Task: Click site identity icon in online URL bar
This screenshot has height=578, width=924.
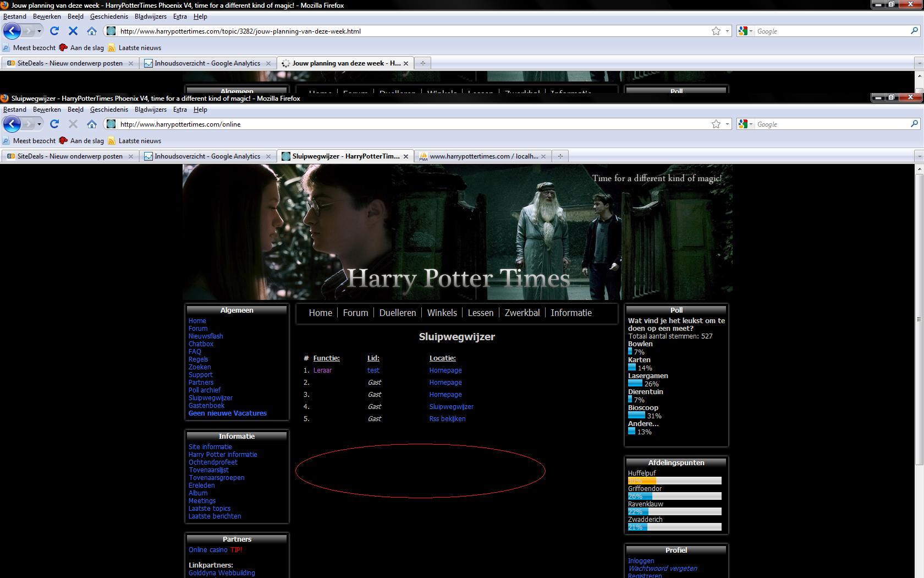Action: pos(111,124)
